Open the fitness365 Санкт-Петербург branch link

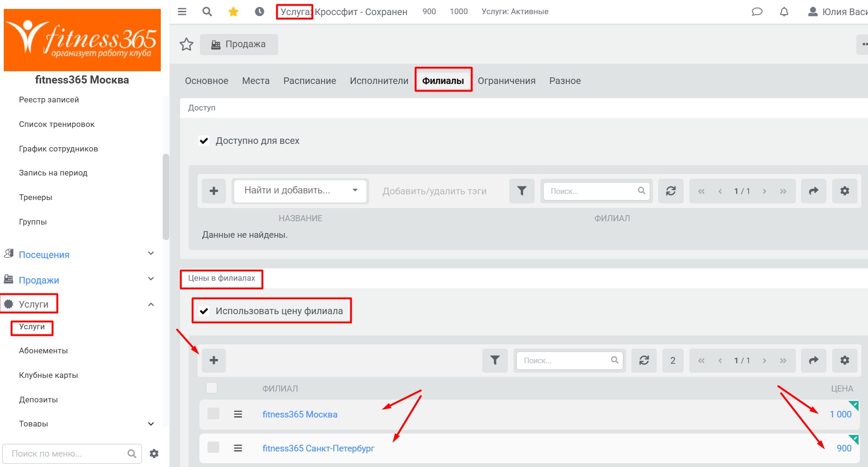coord(318,449)
